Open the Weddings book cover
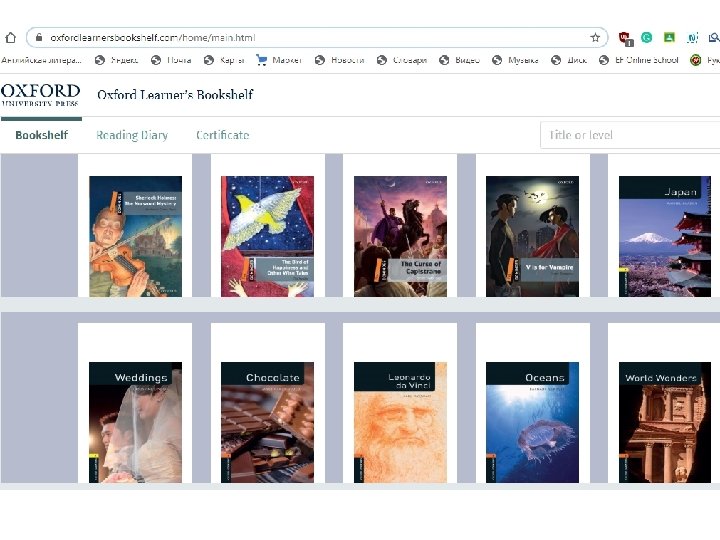The image size is (720, 540). pos(135,422)
